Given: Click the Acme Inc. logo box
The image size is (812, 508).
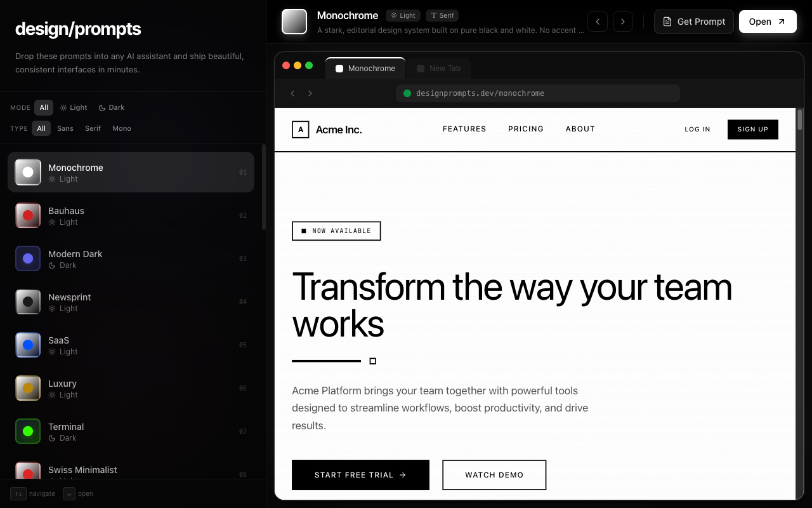Looking at the screenshot, I should coord(301,130).
